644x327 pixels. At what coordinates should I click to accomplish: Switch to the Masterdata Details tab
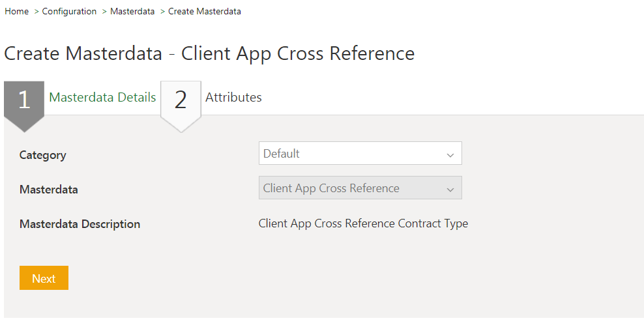(102, 98)
